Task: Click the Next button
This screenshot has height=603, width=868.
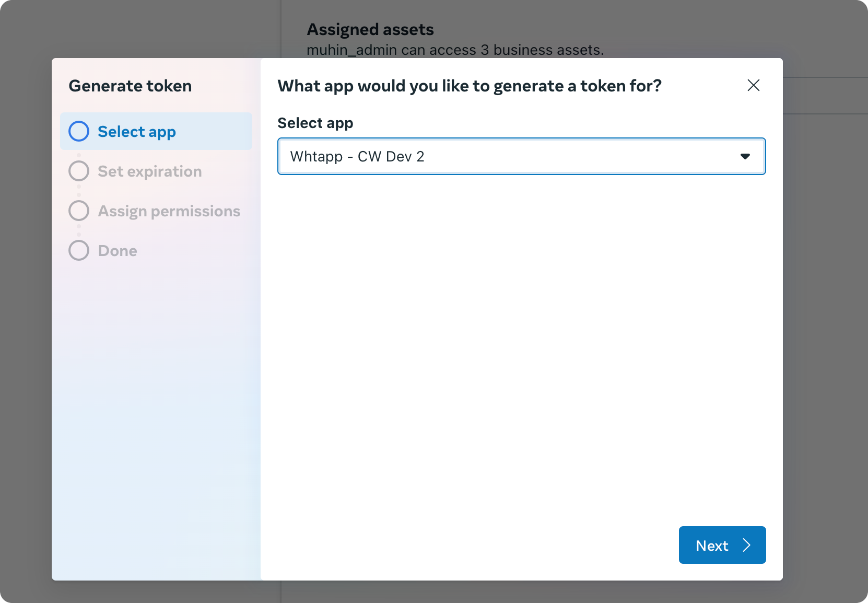Action: pyautogui.click(x=722, y=545)
